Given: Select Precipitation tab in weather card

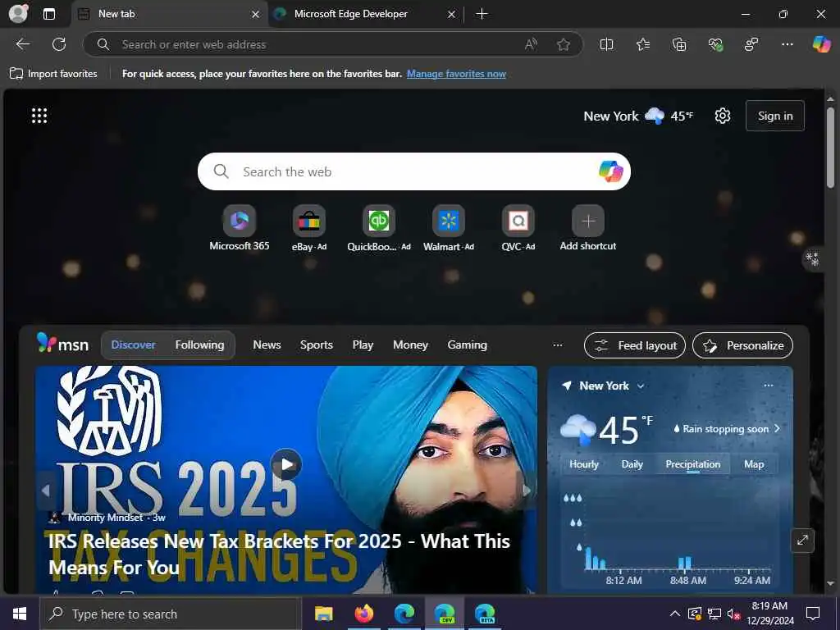Looking at the screenshot, I should coord(692,464).
